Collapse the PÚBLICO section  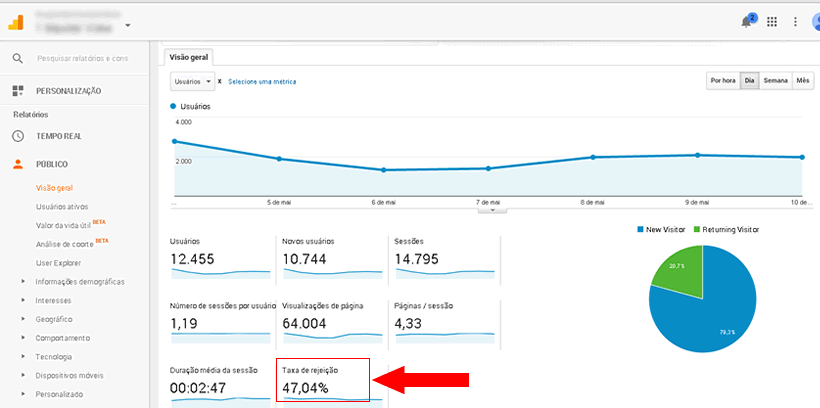point(52,164)
